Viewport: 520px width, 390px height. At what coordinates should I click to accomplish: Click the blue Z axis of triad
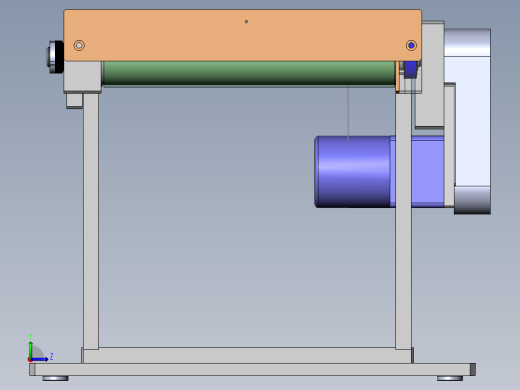(39, 359)
